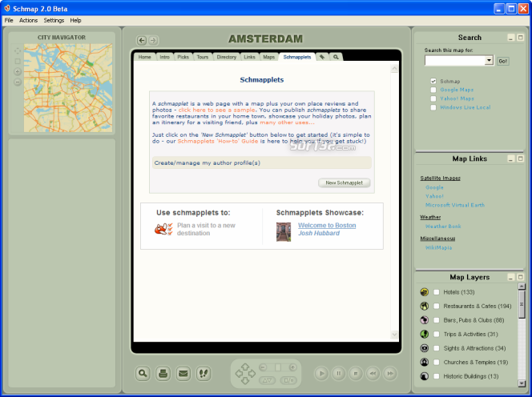This screenshot has width=532, height=397.
Task: Click the triangles toggle button in map controls
Action: pos(268,380)
